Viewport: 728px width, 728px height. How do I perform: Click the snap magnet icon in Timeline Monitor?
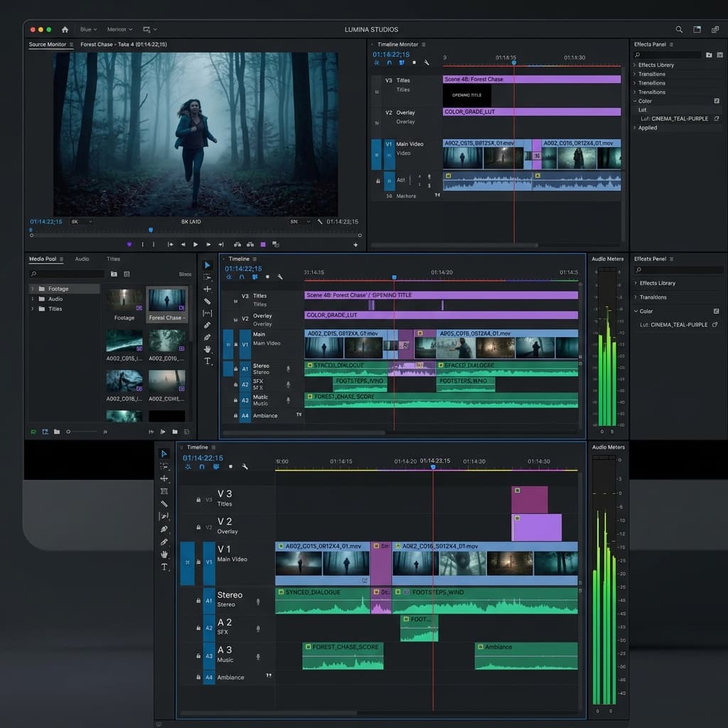(389, 63)
